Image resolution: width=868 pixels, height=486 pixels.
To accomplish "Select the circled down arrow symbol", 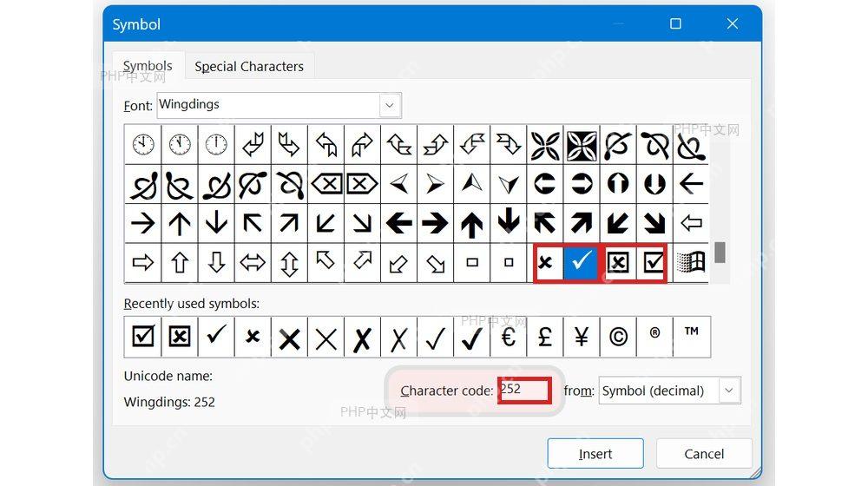I will 654,183.
